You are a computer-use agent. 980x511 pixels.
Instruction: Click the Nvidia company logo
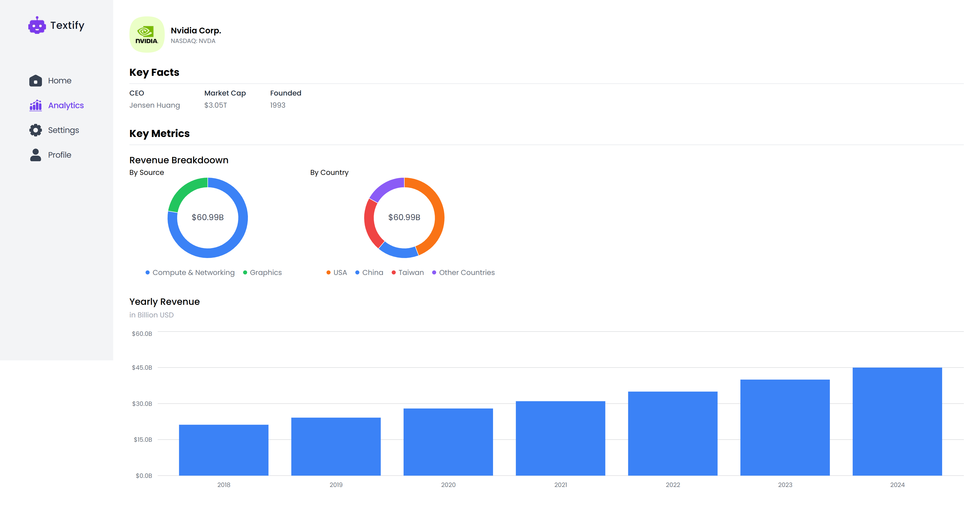147,35
